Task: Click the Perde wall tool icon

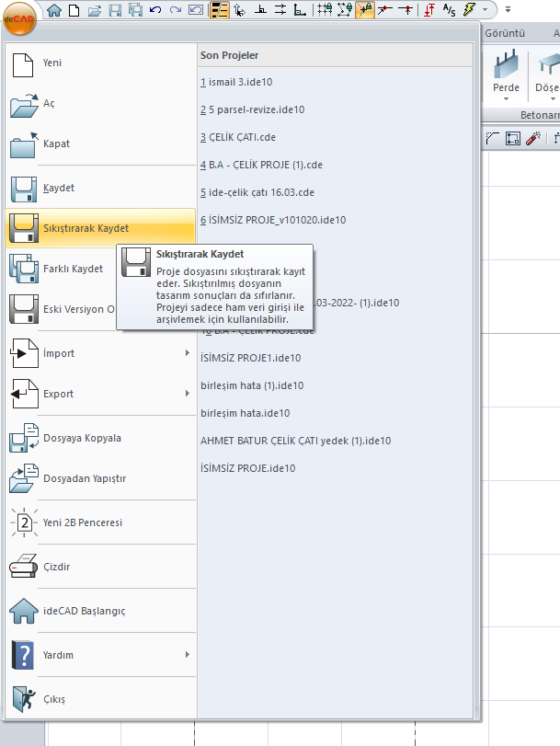Action: pos(506,63)
